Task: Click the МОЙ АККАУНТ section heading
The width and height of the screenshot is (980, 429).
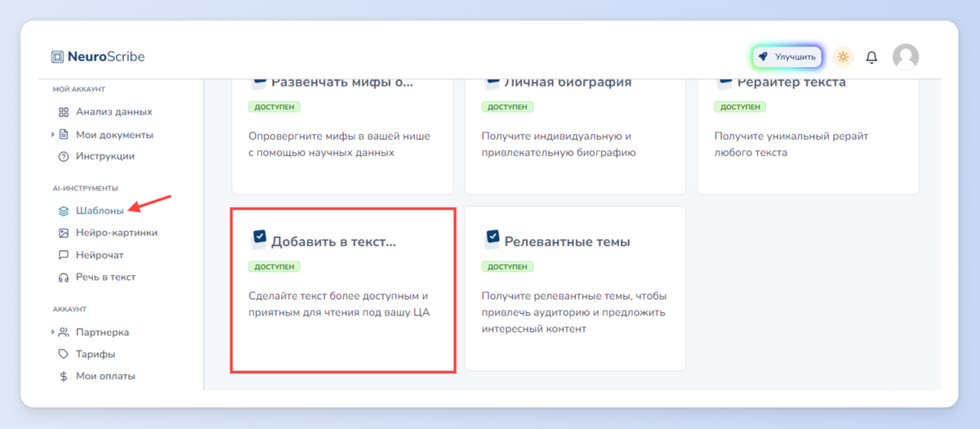Action: [78, 89]
